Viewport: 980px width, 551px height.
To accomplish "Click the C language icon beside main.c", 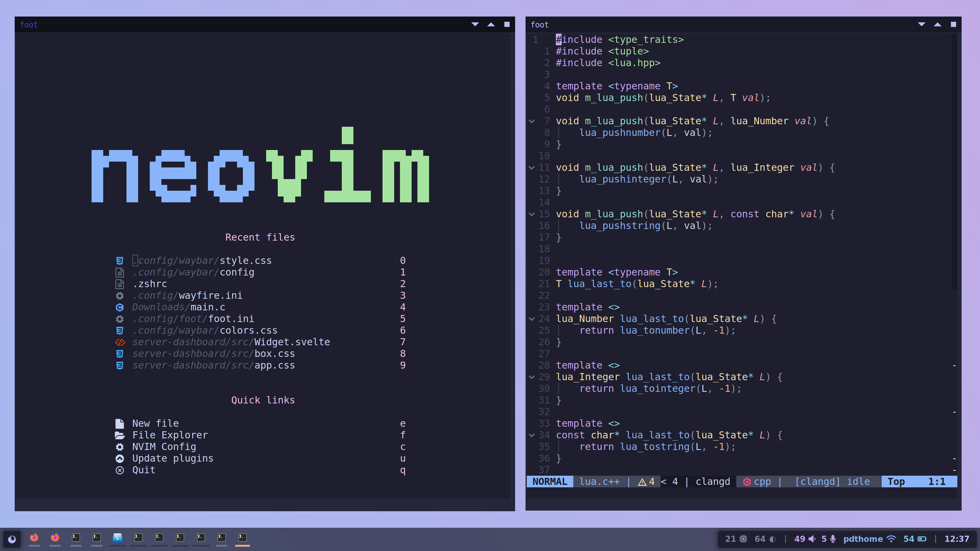I will point(119,307).
